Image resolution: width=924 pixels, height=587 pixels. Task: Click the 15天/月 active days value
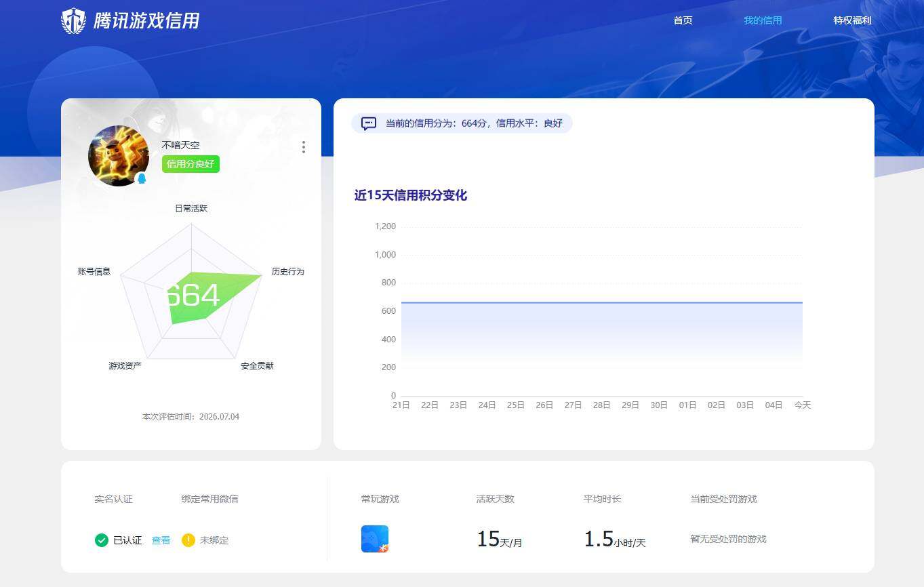pyautogui.click(x=500, y=540)
